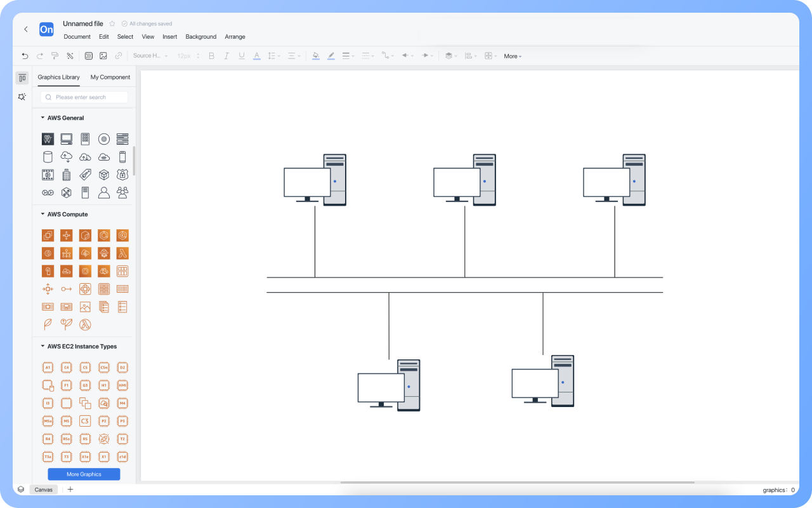The width and height of the screenshot is (812, 508).
Task: Click the More Graphics button
Action: (x=84, y=474)
